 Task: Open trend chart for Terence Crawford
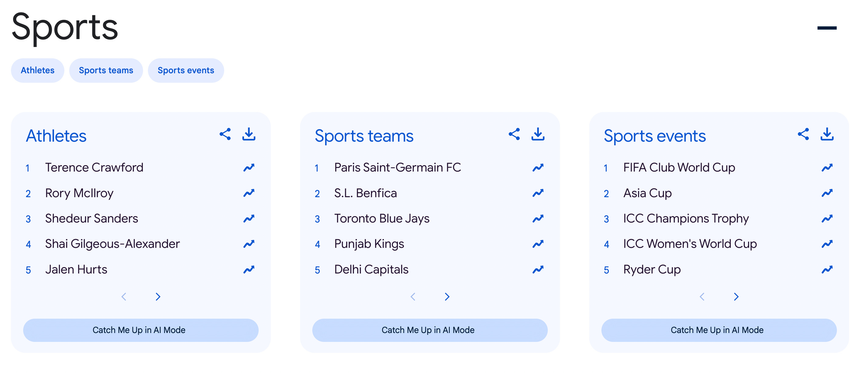[249, 168]
